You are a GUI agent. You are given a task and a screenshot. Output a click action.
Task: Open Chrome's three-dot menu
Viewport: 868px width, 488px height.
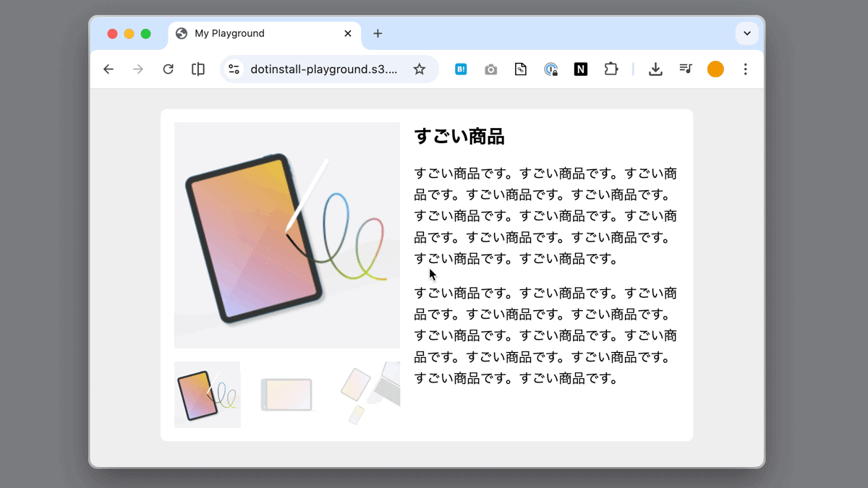pos(746,69)
